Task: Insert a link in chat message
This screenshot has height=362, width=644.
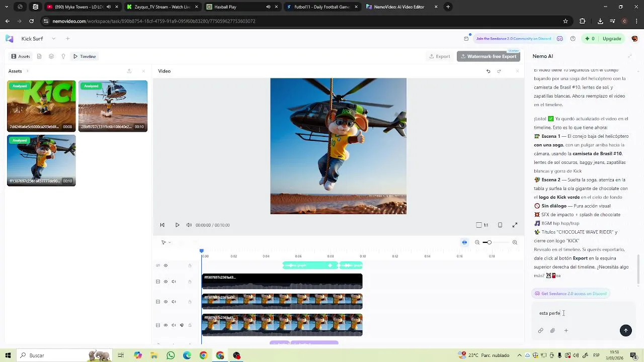Action: pyautogui.click(x=540, y=331)
